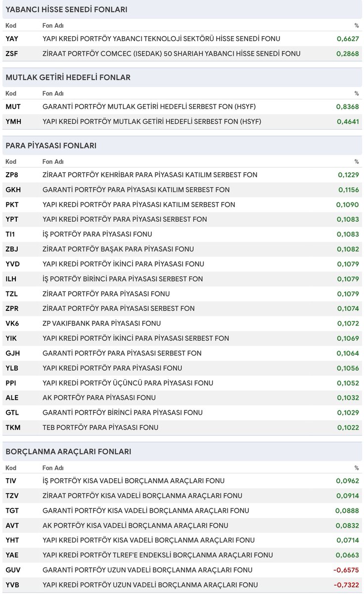Click fund code YAY
364x594 pixels.
[x=12, y=39]
